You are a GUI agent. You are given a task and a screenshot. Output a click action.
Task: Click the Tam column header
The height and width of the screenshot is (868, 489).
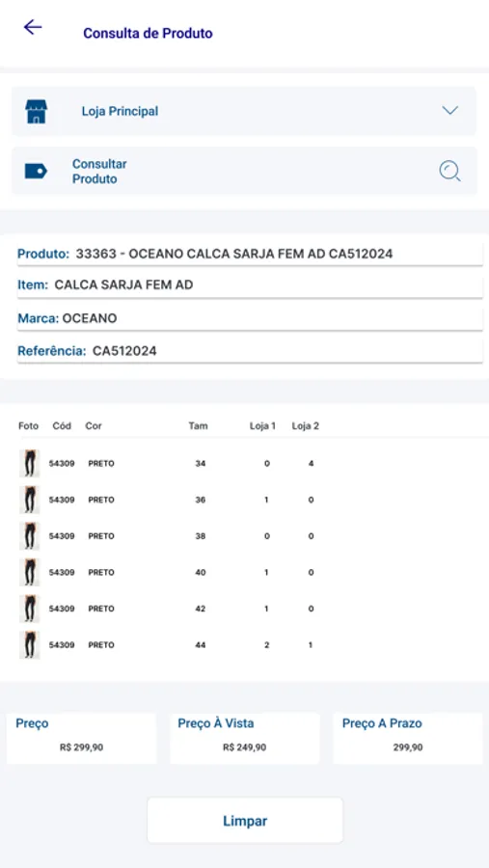coord(199,425)
